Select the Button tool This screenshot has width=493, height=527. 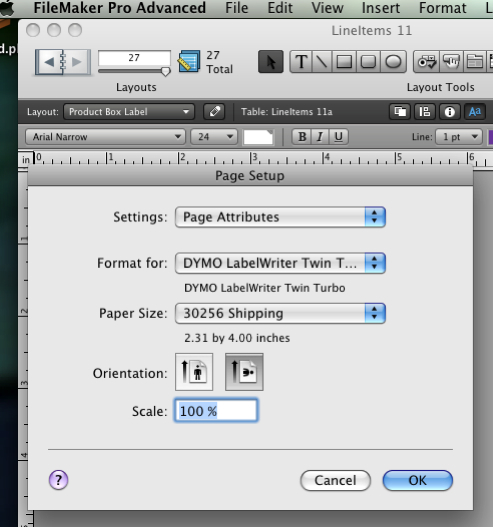point(451,62)
